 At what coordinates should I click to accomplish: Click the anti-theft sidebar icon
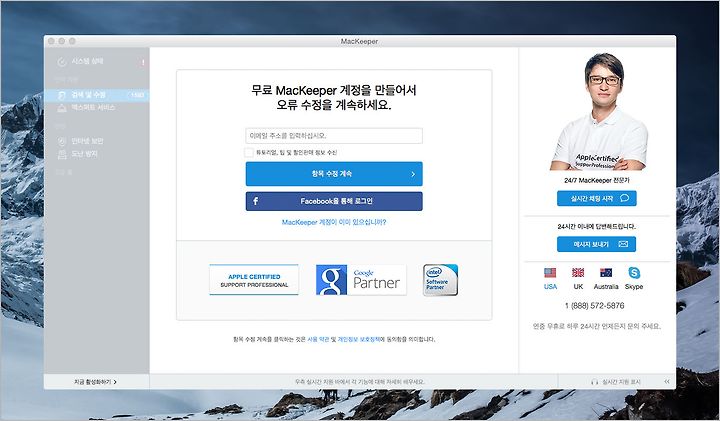[x=62, y=154]
